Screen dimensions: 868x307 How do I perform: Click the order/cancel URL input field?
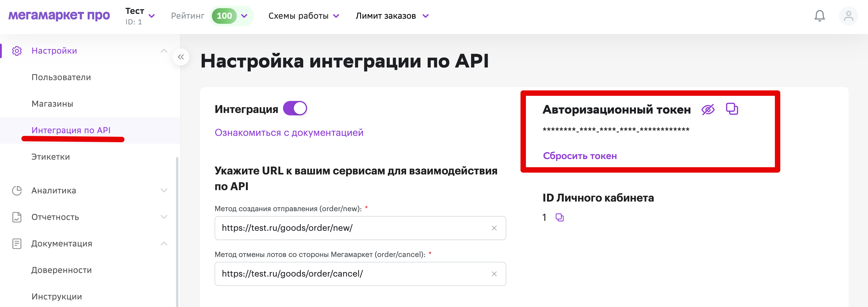[x=360, y=274]
